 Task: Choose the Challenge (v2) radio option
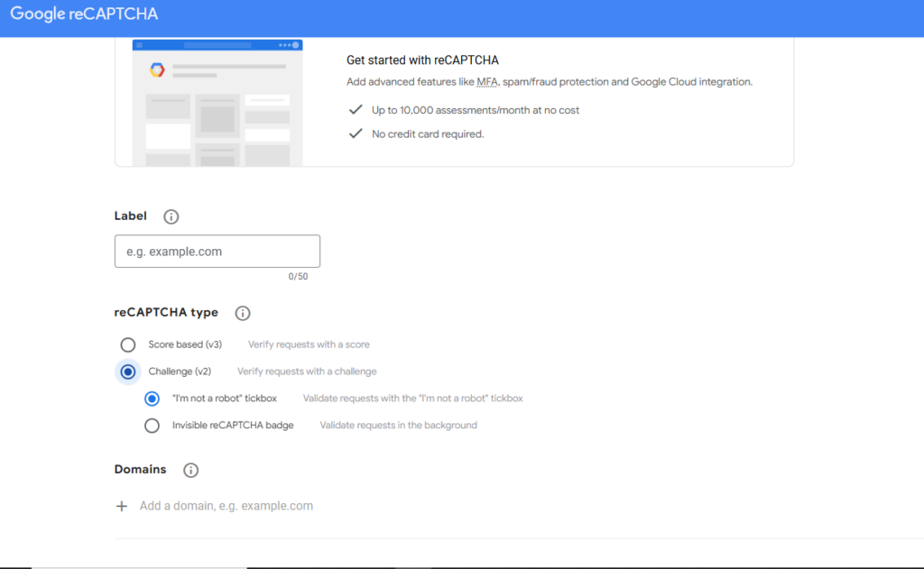click(128, 372)
